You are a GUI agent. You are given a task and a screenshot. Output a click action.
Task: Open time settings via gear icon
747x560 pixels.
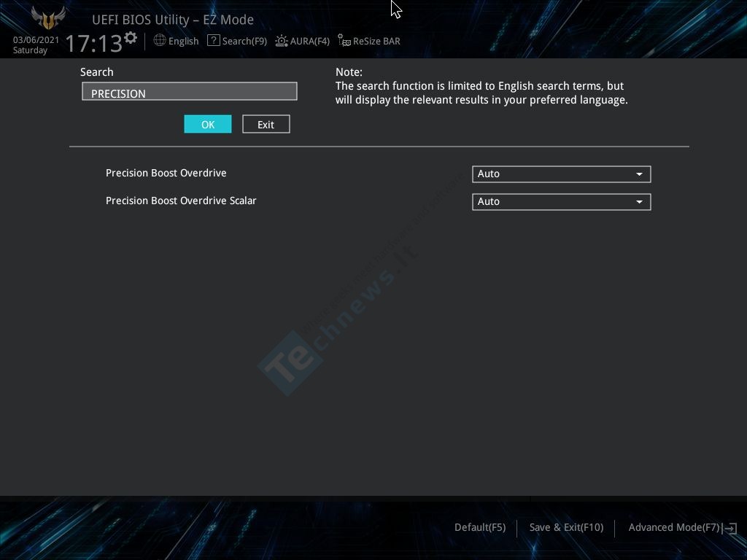tap(131, 37)
